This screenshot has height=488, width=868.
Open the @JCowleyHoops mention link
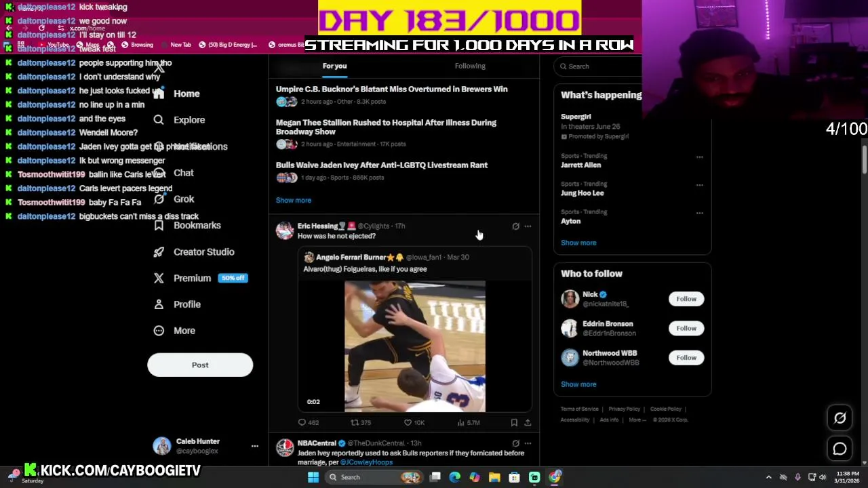[366, 462]
